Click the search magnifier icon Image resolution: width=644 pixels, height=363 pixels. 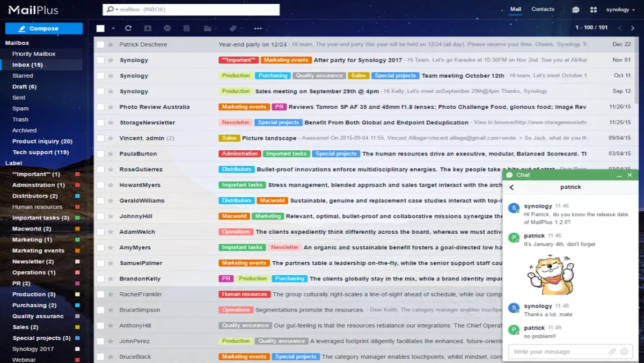111,10
